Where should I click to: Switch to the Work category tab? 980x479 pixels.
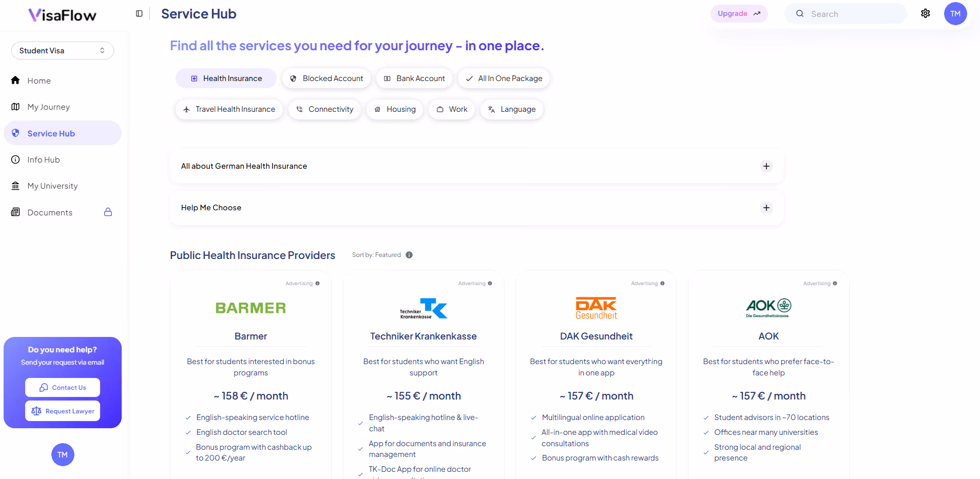coord(451,109)
